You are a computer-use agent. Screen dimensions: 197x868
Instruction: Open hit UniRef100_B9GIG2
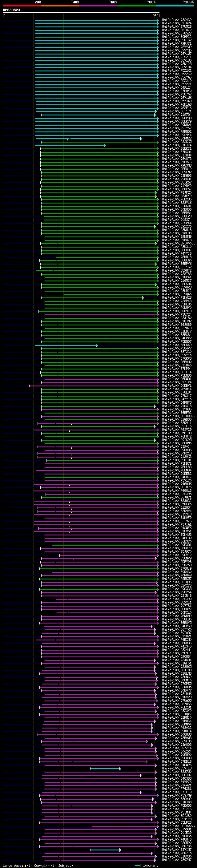(x=177, y=40)
